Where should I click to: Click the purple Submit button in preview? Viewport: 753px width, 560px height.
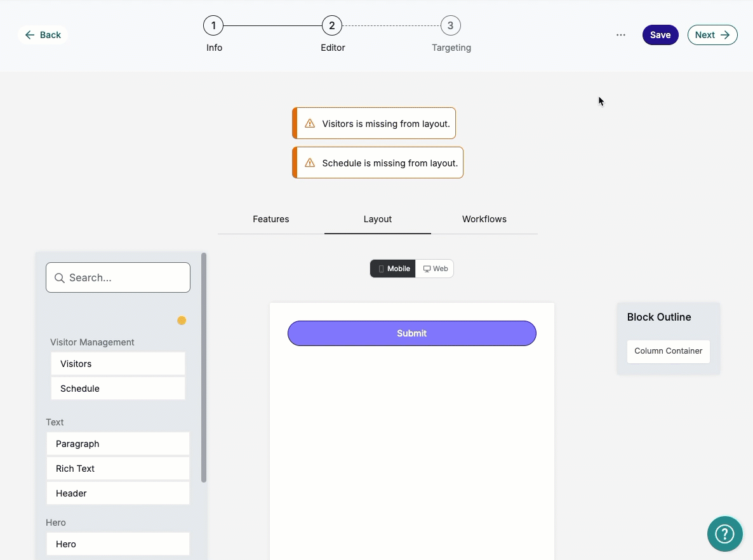(412, 333)
